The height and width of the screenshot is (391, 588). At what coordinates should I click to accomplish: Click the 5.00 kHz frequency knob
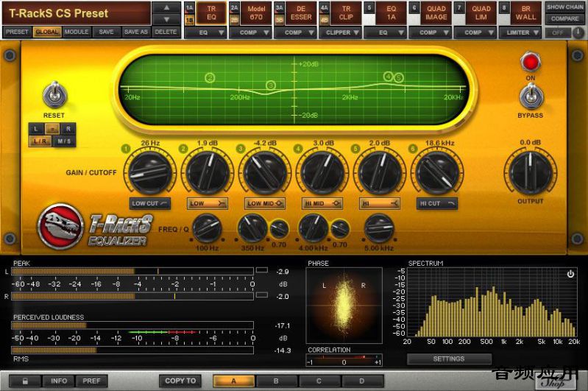[x=379, y=228]
